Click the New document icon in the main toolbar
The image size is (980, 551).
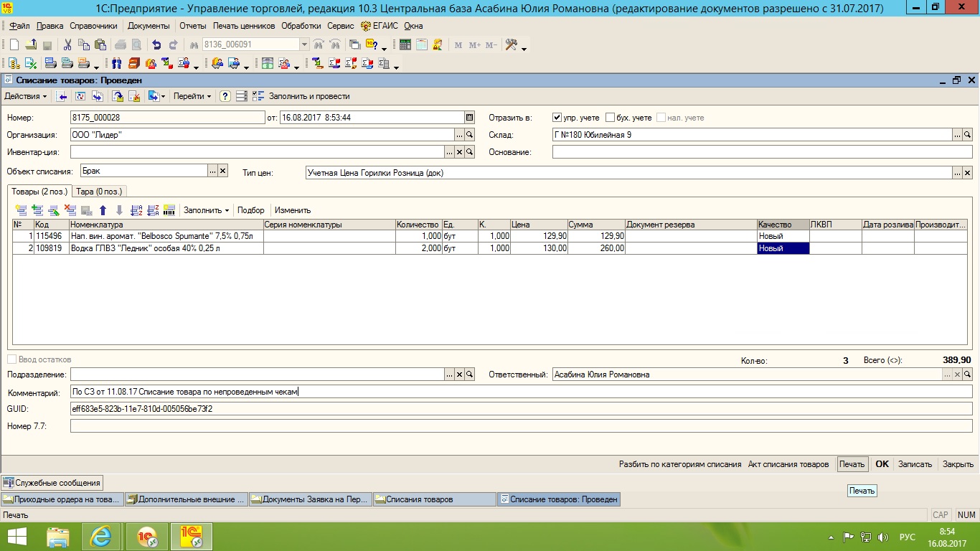click(14, 44)
